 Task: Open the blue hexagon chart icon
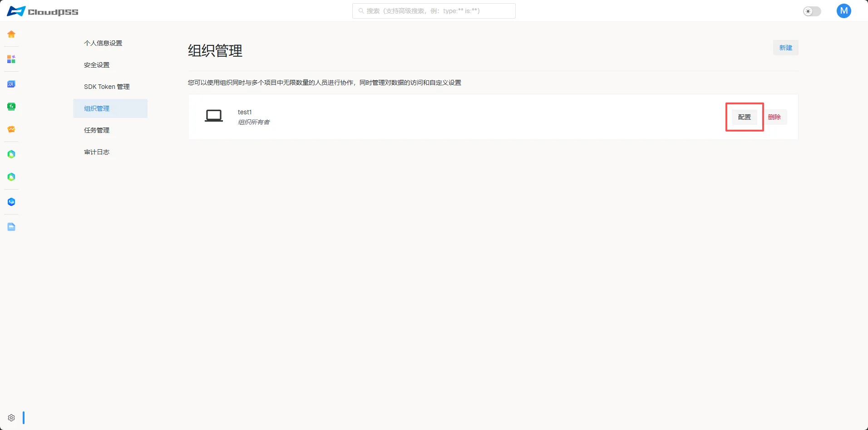pos(11,202)
